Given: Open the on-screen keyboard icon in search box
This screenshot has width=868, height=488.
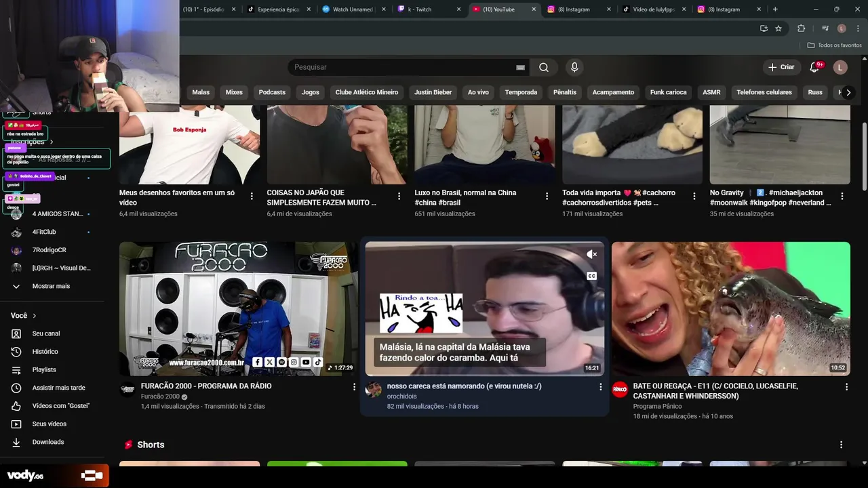Looking at the screenshot, I should [520, 67].
